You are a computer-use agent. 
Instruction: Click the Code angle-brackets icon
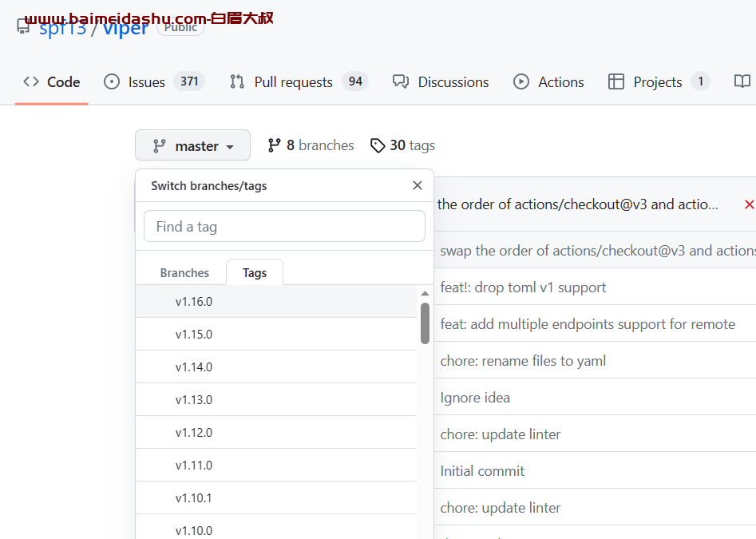click(31, 81)
